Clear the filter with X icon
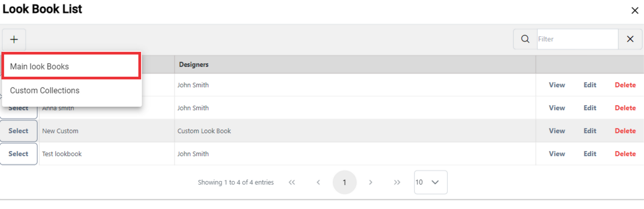 click(630, 39)
